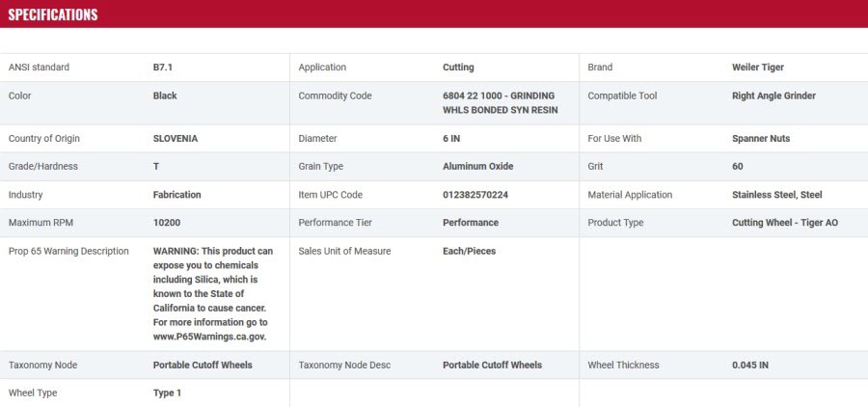Click the 'Fabrication' value
Viewport: 868px width, 407px height.
coord(177,195)
